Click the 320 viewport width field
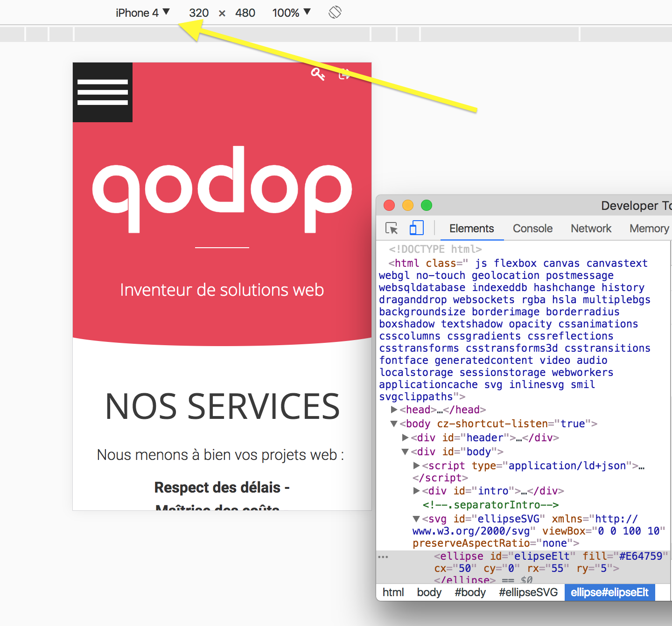672x626 pixels. pyautogui.click(x=198, y=13)
